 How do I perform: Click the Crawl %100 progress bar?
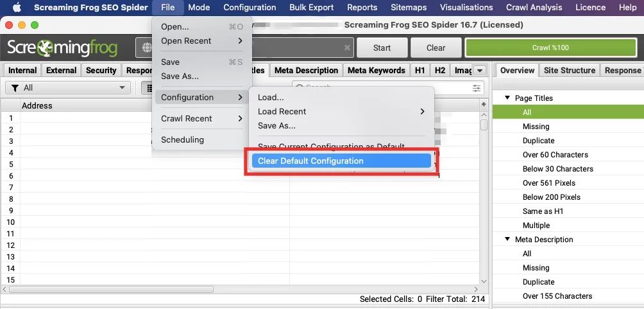551,48
